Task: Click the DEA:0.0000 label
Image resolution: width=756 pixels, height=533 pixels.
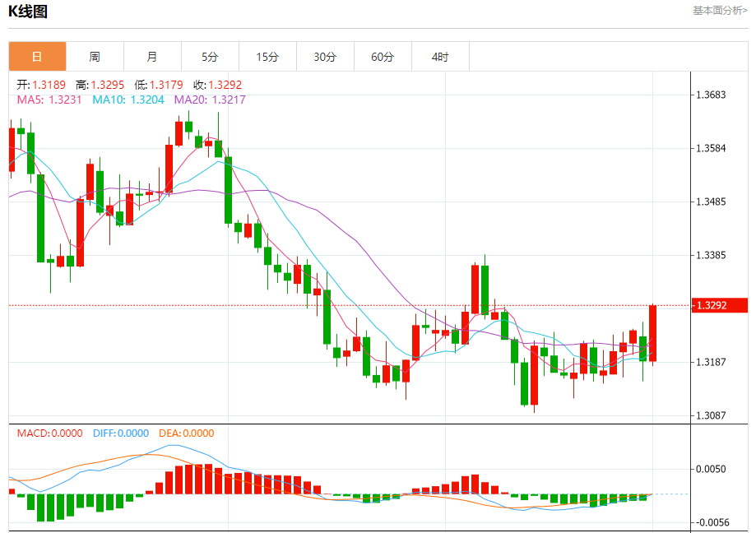Action: pyautogui.click(x=187, y=433)
